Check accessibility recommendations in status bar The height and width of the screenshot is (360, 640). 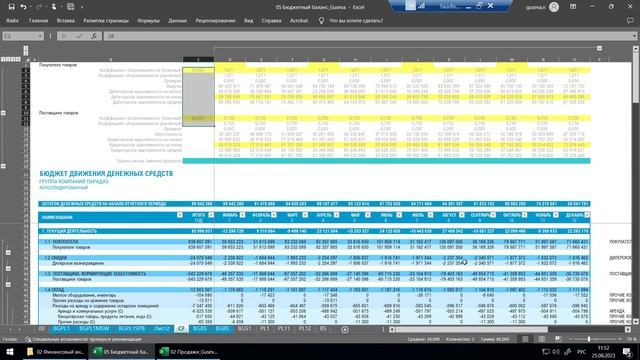click(x=83, y=339)
